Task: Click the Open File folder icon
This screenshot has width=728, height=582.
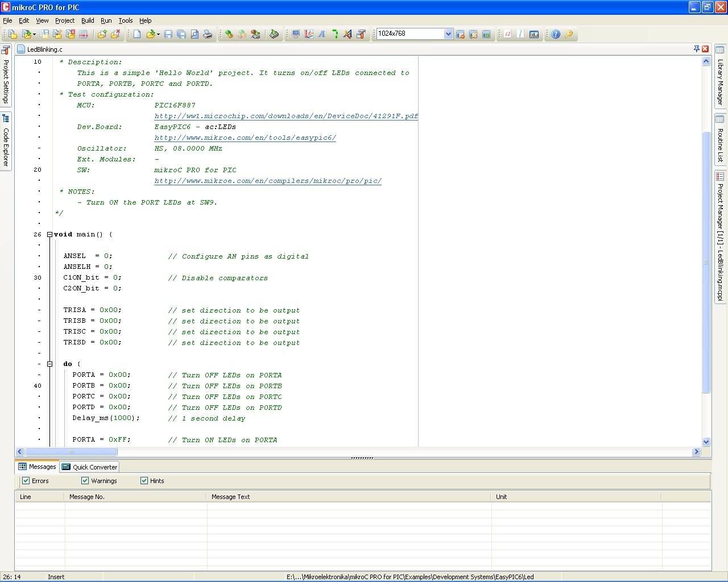Action: (151, 34)
